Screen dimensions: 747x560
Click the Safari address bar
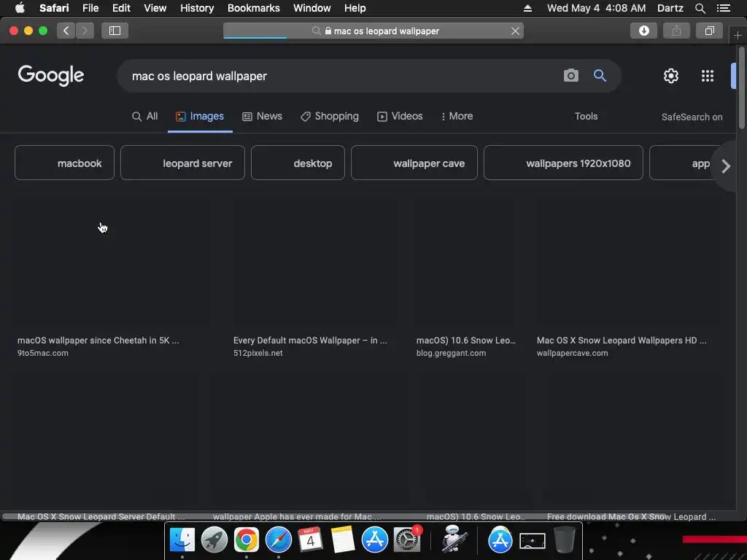[x=373, y=31]
